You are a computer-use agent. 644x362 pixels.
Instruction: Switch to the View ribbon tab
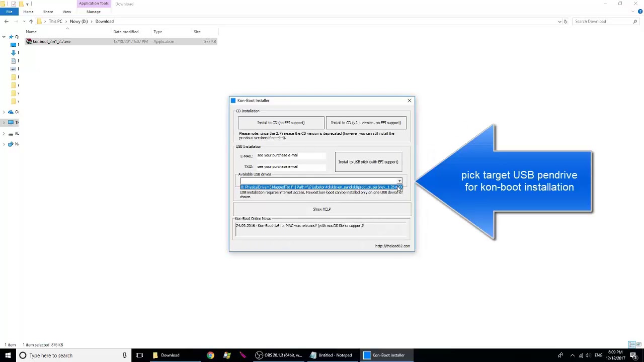click(67, 12)
